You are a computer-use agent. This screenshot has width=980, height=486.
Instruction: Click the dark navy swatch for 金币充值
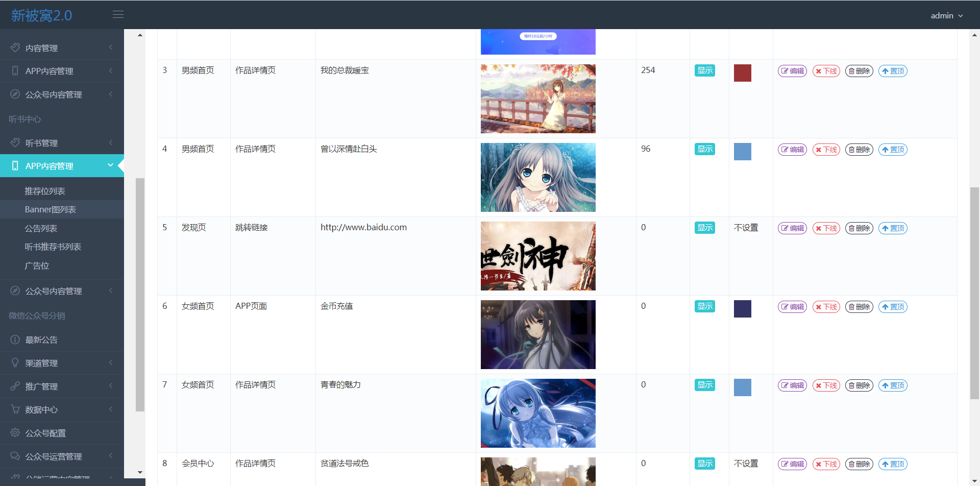743,309
